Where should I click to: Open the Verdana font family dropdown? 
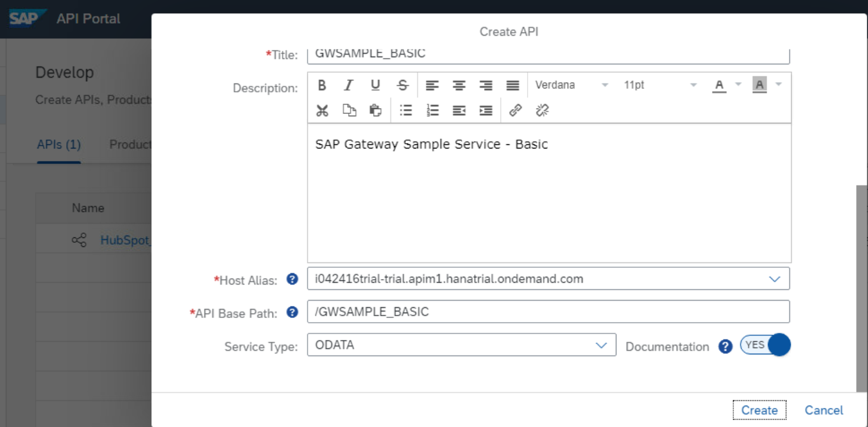(571, 85)
